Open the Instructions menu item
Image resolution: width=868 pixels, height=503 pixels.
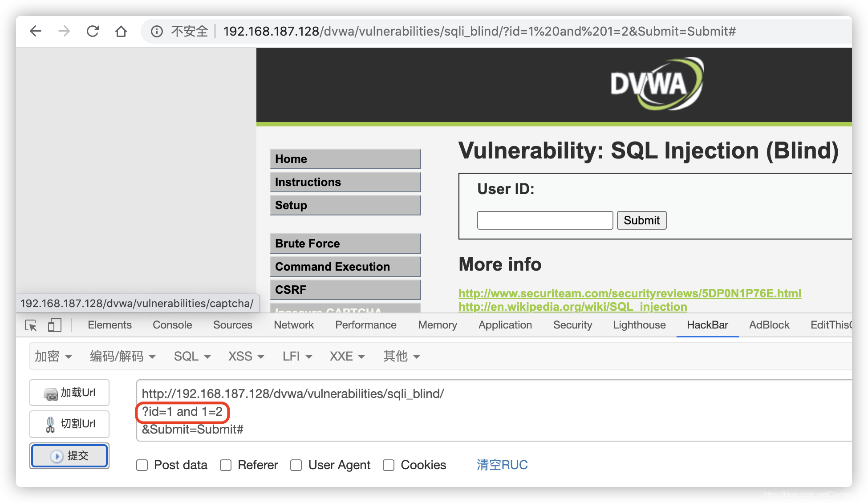click(x=345, y=182)
